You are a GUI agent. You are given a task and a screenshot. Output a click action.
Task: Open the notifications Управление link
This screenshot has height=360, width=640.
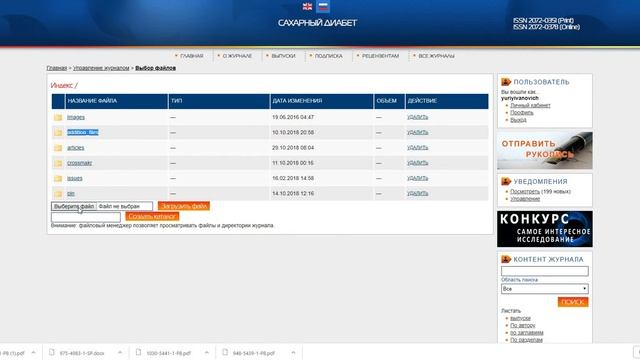coord(525,199)
